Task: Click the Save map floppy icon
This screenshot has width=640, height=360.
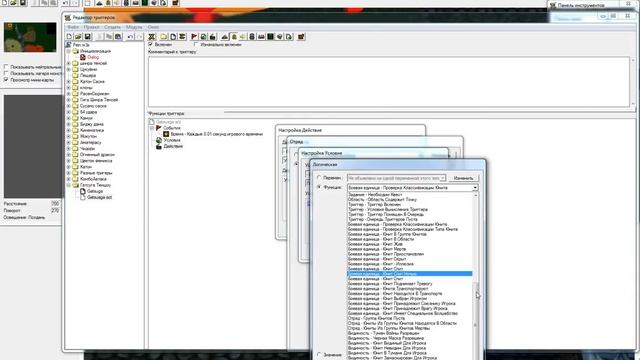Action: [x=87, y=37]
